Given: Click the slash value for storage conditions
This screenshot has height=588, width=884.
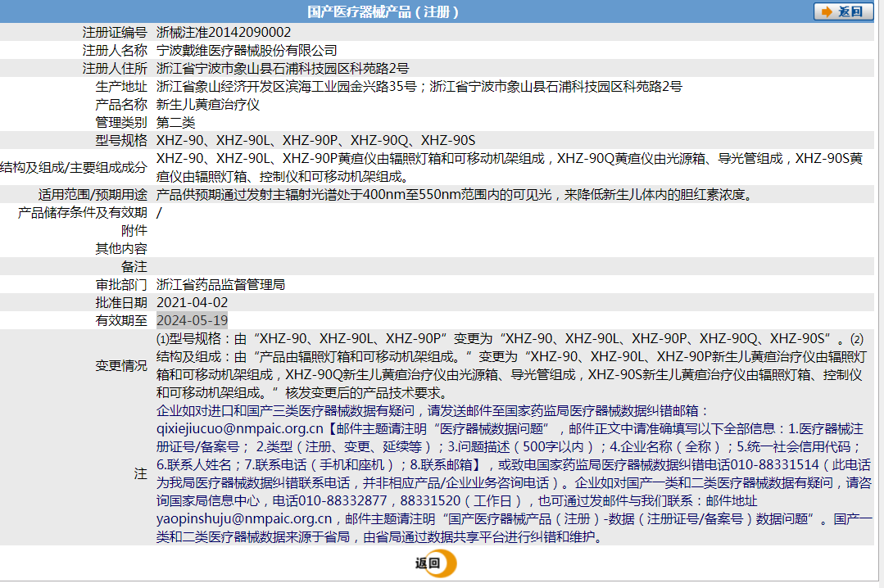Looking at the screenshot, I should (160, 213).
